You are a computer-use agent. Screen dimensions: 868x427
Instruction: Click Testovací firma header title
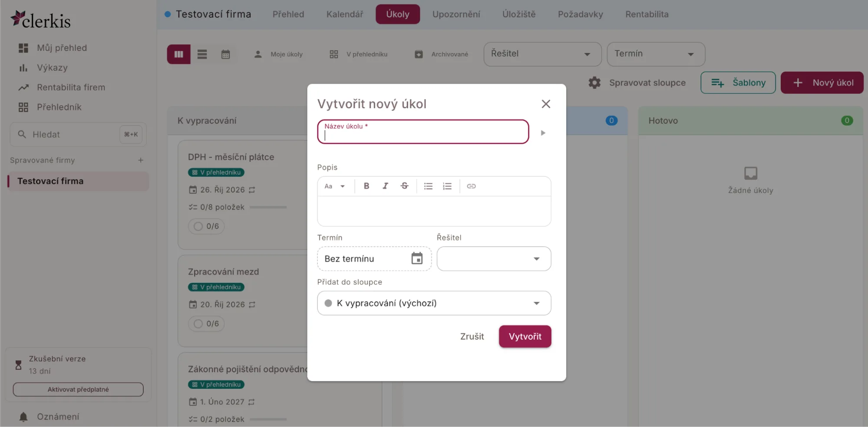tap(213, 14)
